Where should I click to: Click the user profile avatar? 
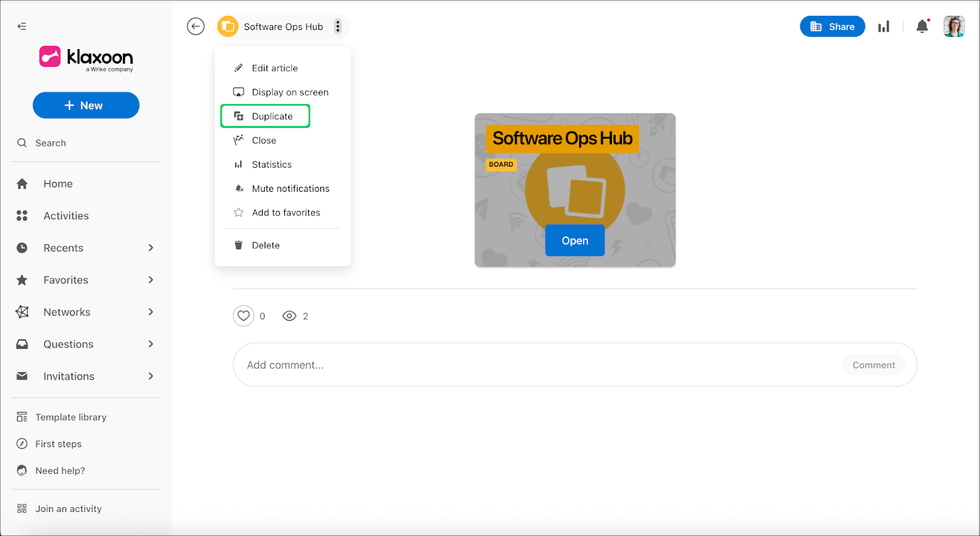click(x=954, y=26)
